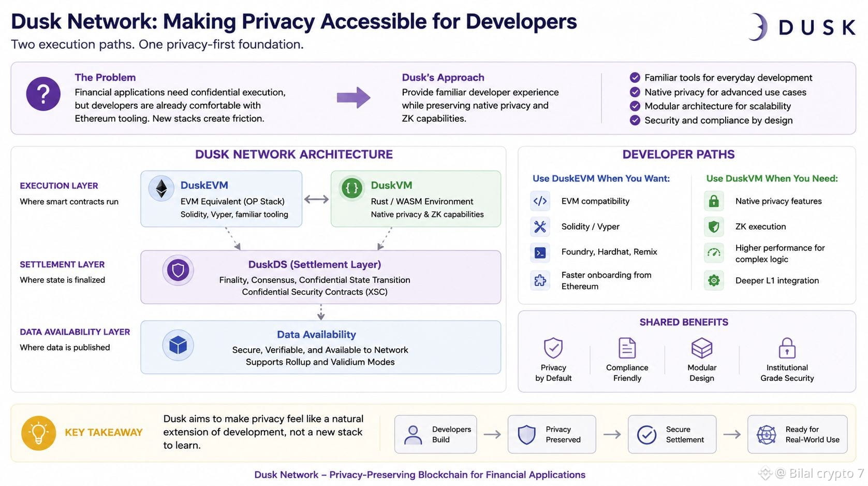Click the text Solidity, Vyper, familiar tooling
The height and width of the screenshot is (486, 868).
tap(234, 214)
